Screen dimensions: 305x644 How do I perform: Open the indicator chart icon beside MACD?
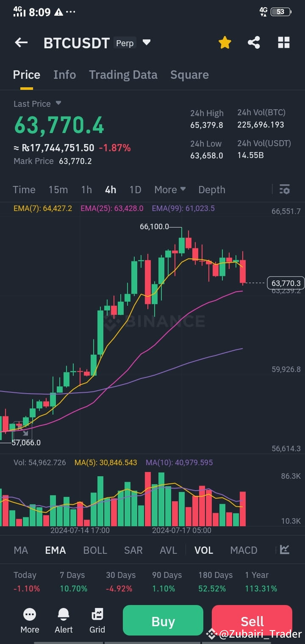click(x=284, y=550)
